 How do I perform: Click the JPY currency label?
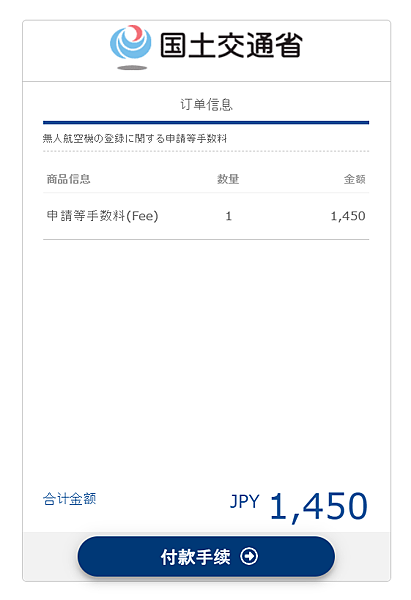coord(245,501)
